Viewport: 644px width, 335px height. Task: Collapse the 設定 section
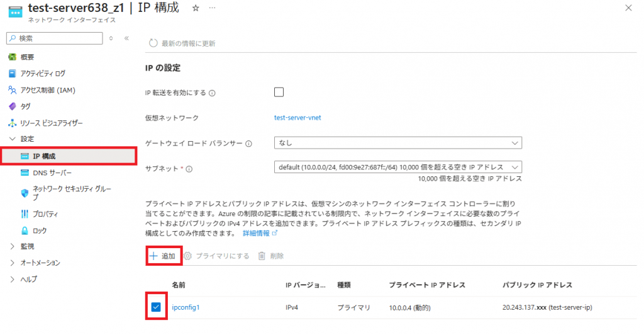click(13, 139)
